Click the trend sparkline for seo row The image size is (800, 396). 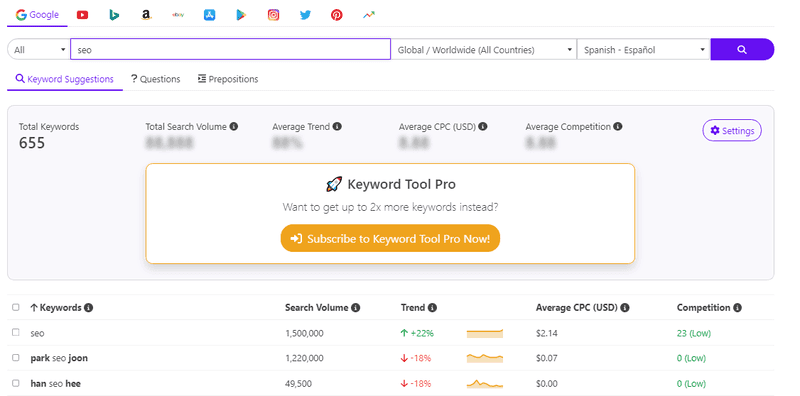(x=485, y=333)
